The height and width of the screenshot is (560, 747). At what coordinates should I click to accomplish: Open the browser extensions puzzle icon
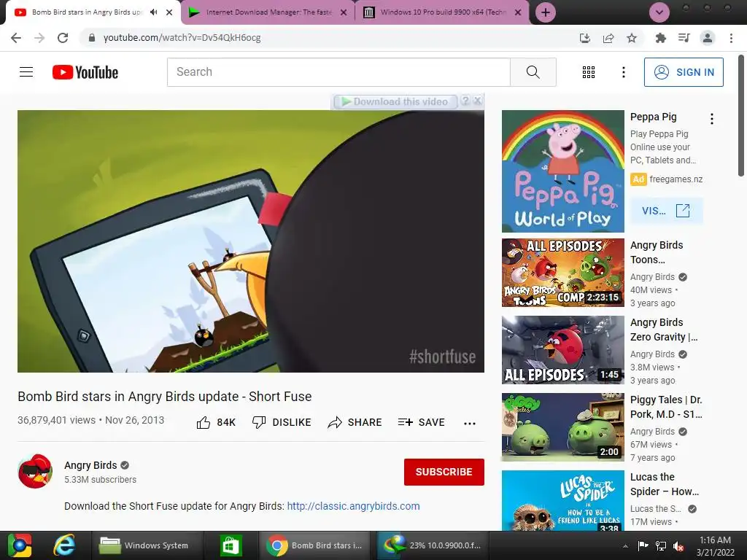click(660, 38)
